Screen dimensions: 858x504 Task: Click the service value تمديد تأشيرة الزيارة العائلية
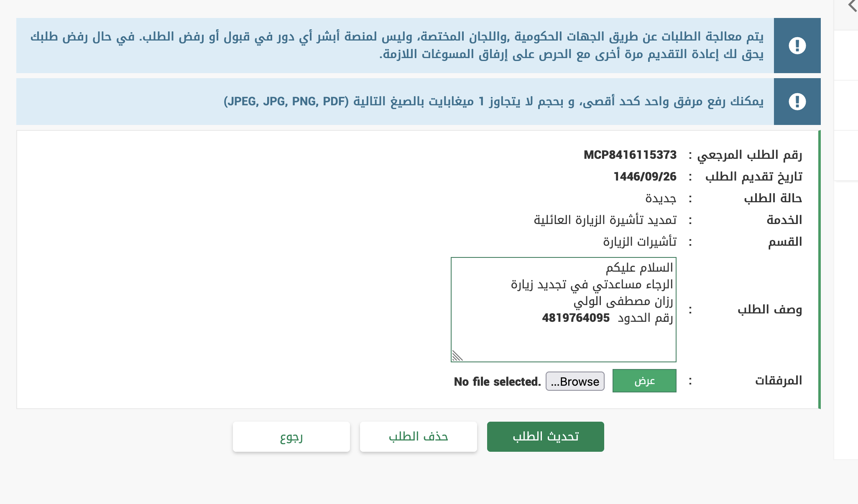(605, 220)
